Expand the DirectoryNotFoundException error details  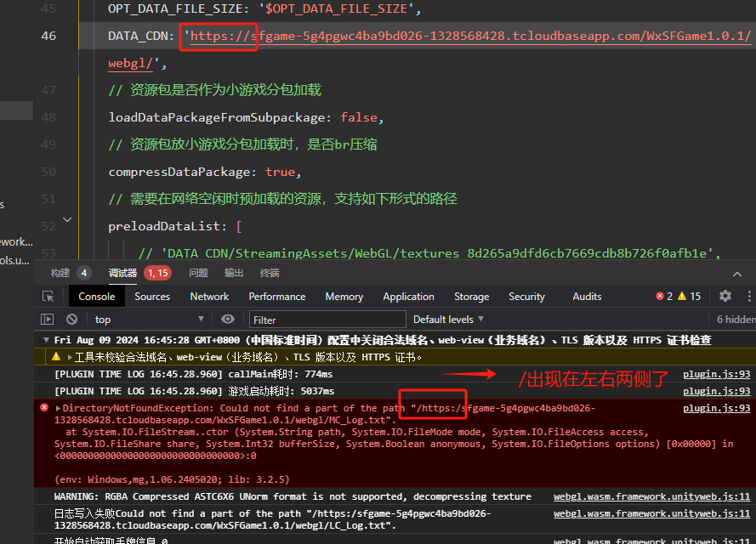click(x=59, y=408)
